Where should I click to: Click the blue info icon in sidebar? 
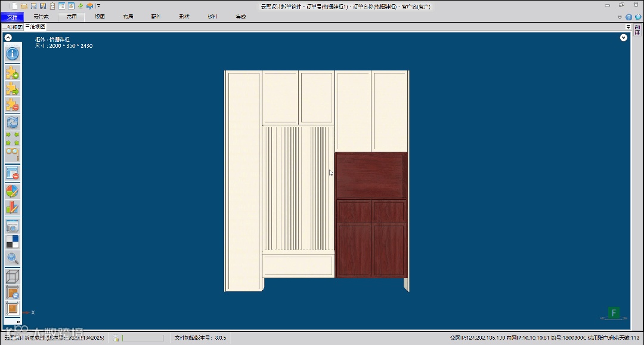[x=13, y=54]
